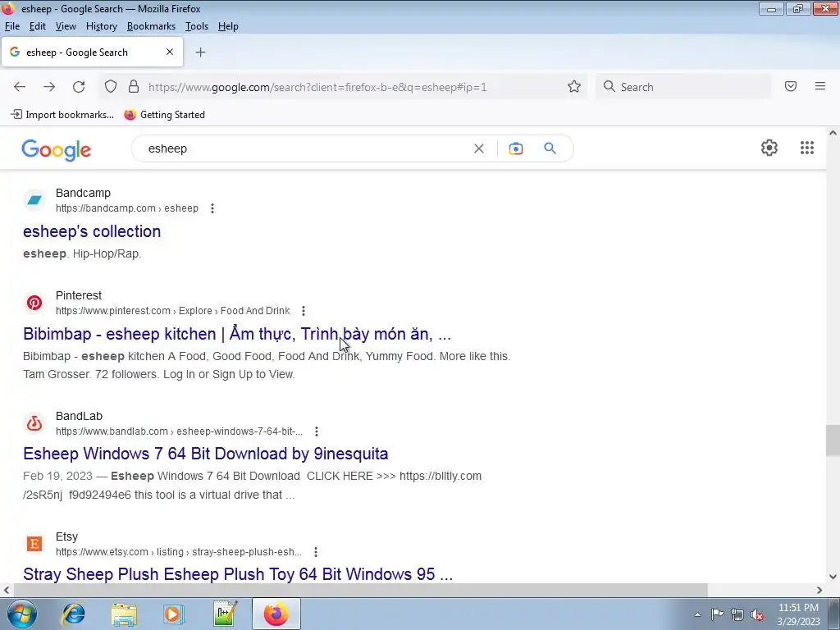Open the Bookmarks menu
840x630 pixels.
coord(151,26)
